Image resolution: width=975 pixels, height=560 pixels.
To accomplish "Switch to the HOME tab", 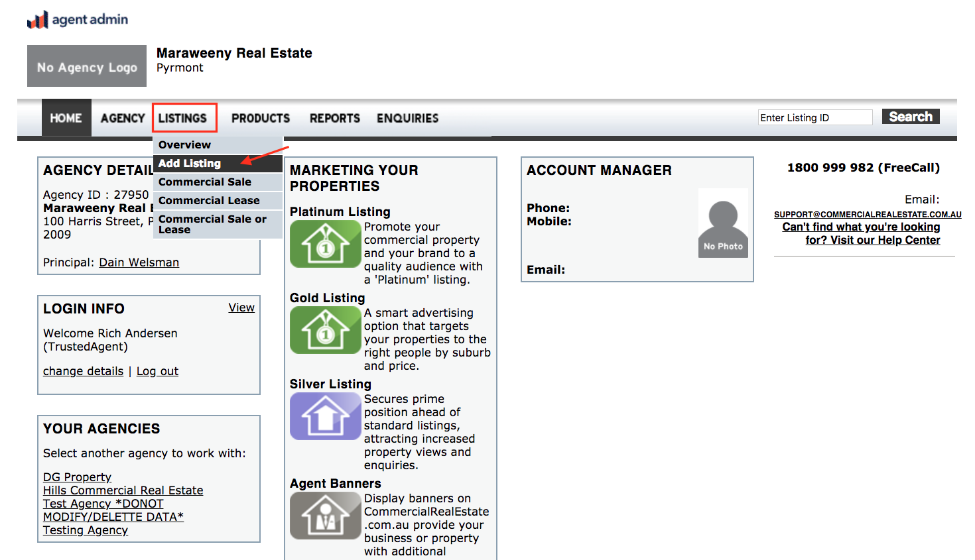I will (66, 117).
